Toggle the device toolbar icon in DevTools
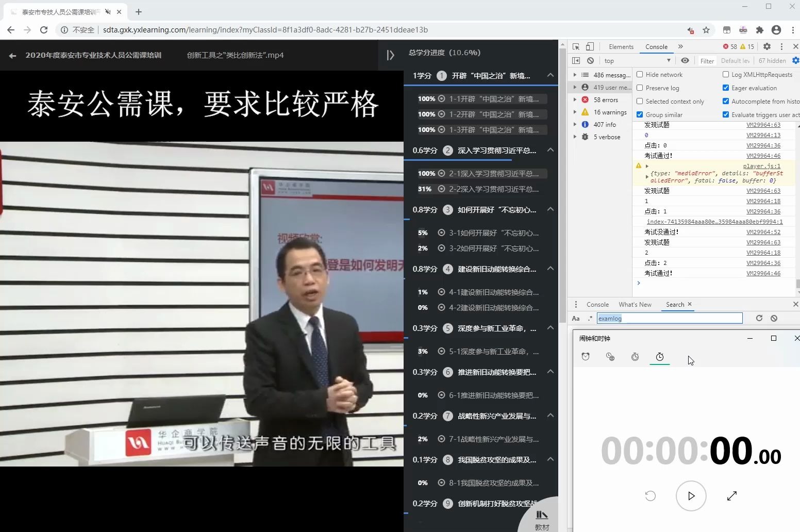800x532 pixels. point(590,46)
